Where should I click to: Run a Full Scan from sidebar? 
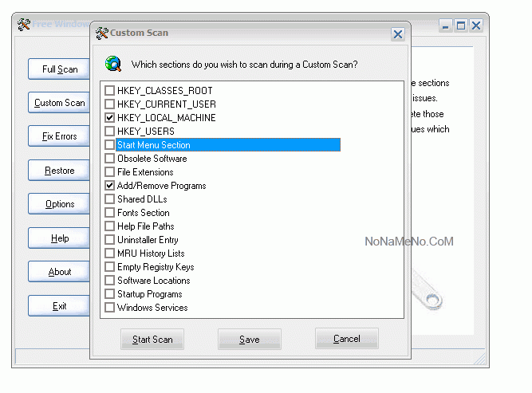(60, 69)
